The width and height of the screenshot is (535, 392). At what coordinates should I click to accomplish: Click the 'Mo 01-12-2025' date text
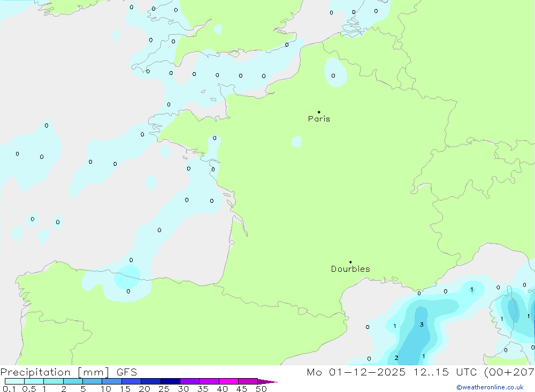click(x=356, y=372)
